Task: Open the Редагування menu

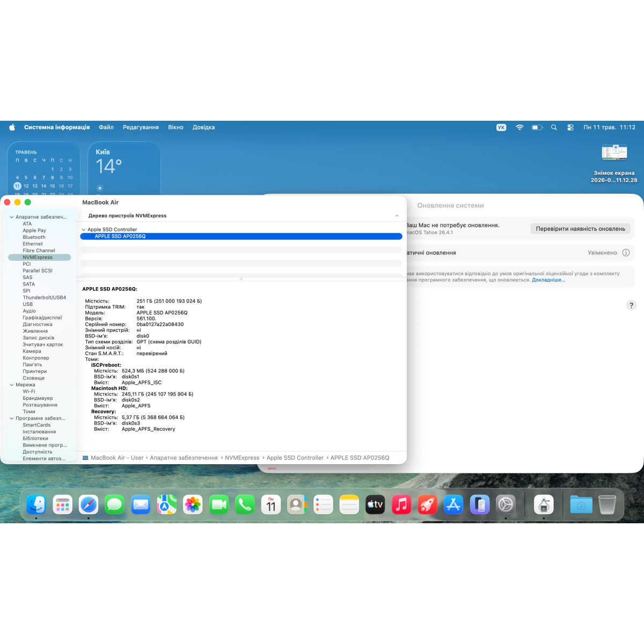Action: coord(141,127)
